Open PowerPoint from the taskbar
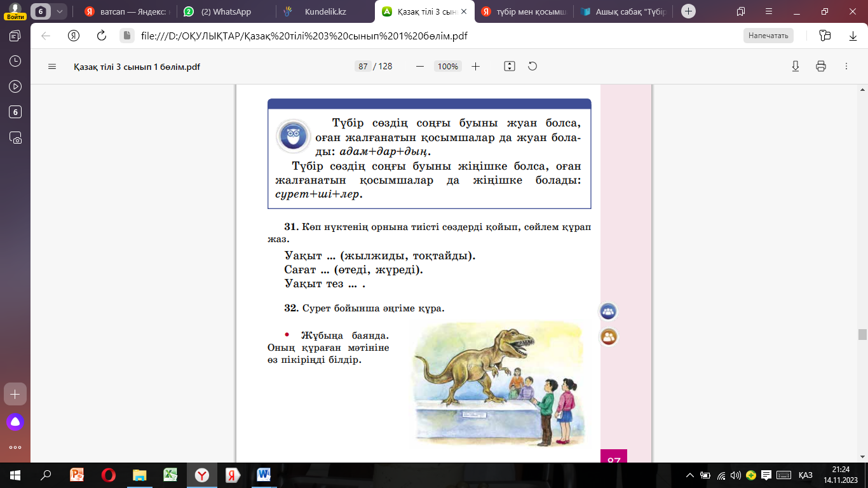Screen dimensions: 868x488 pyautogui.click(x=77, y=475)
